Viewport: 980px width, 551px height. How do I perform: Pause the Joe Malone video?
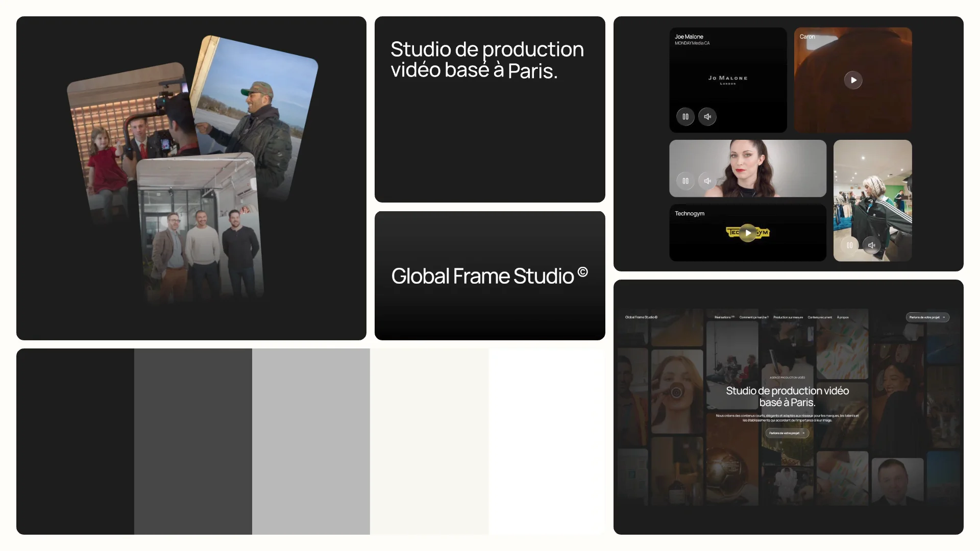tap(685, 117)
